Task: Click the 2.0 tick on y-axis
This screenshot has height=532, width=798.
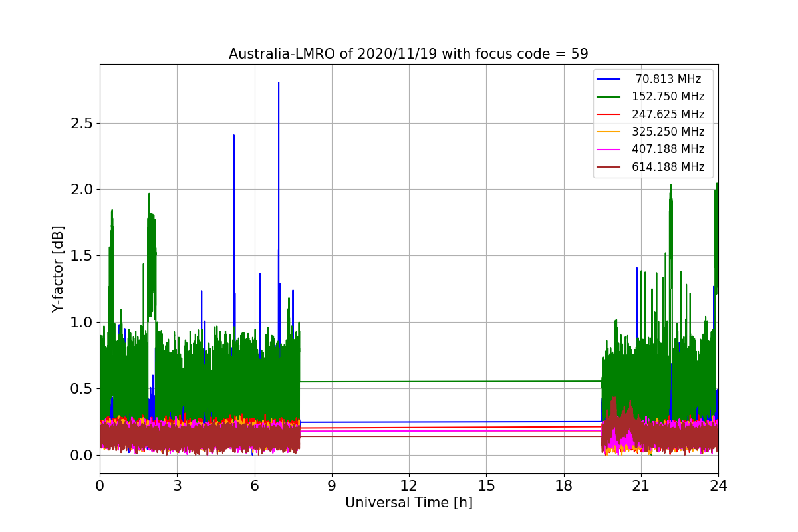Action: click(82, 190)
